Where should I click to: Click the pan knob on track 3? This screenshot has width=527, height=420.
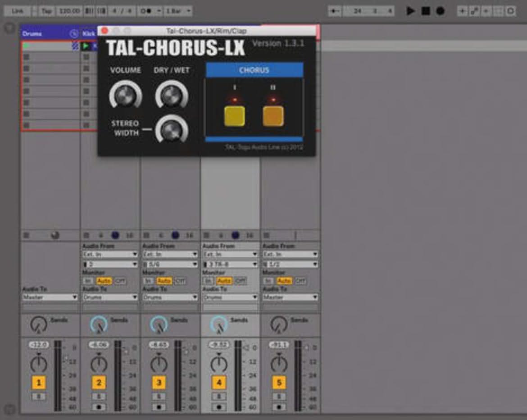pos(159,364)
